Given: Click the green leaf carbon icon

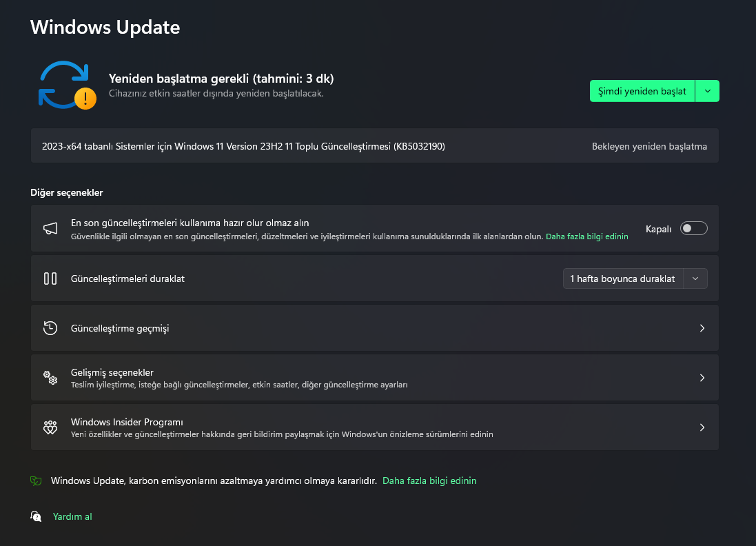Looking at the screenshot, I should coord(36,481).
